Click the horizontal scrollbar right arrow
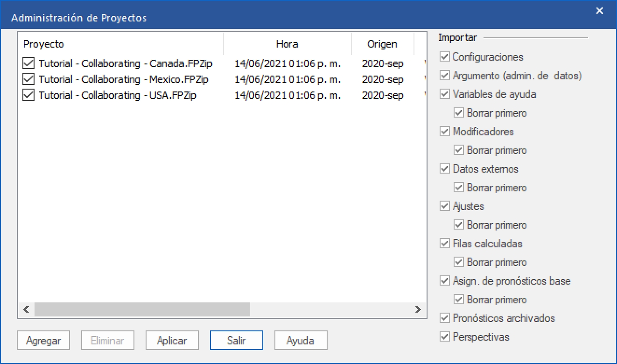Image resolution: width=617 pixels, height=364 pixels. [418, 309]
